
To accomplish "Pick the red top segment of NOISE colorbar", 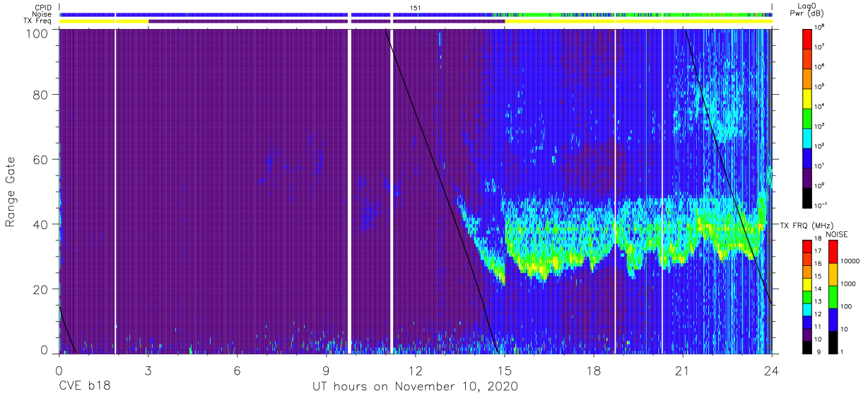I will (x=833, y=251).
